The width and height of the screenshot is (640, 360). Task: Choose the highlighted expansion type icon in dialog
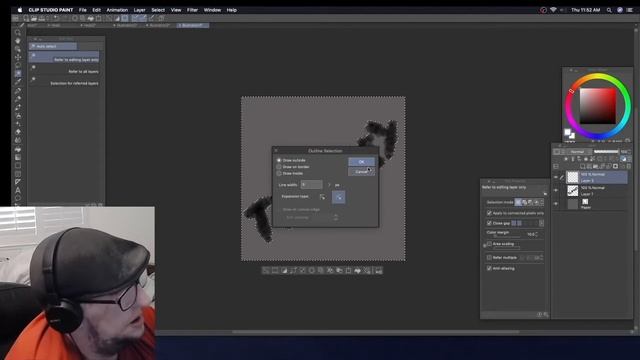338,197
